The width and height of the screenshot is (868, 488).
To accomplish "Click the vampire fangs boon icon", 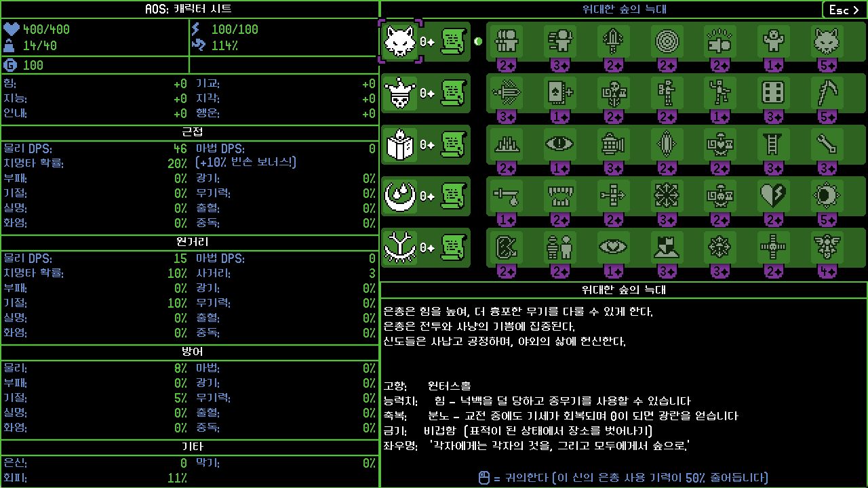I will click(560, 196).
